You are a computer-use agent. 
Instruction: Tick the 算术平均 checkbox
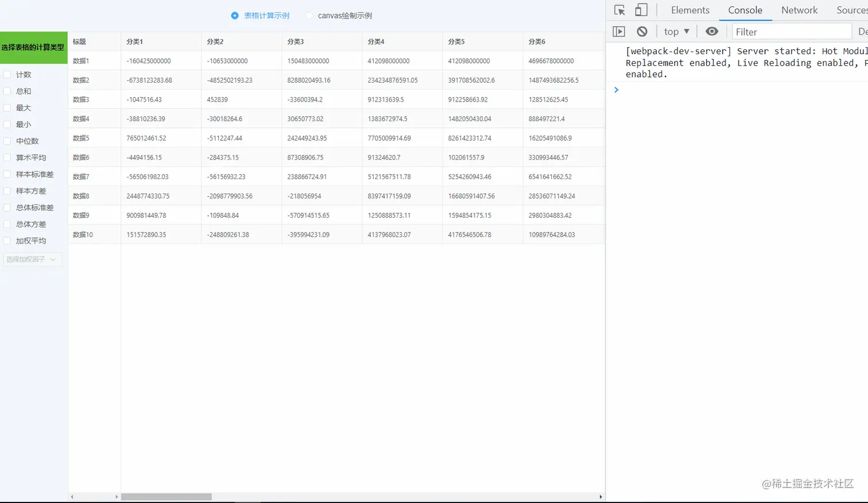click(x=7, y=158)
